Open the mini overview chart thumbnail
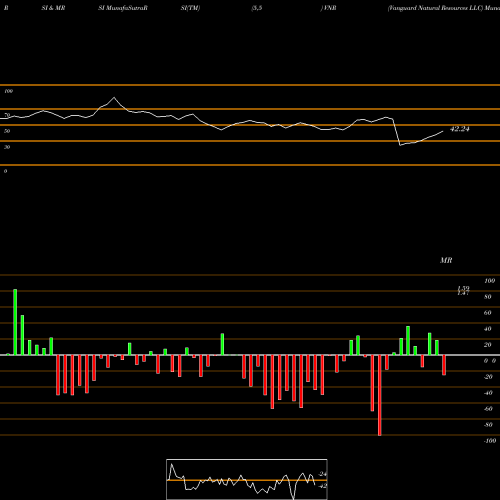 click(247, 479)
